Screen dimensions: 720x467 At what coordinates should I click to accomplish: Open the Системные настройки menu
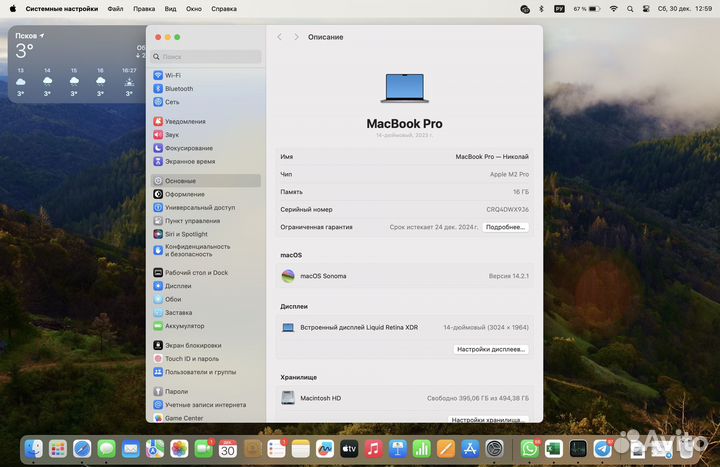point(62,9)
